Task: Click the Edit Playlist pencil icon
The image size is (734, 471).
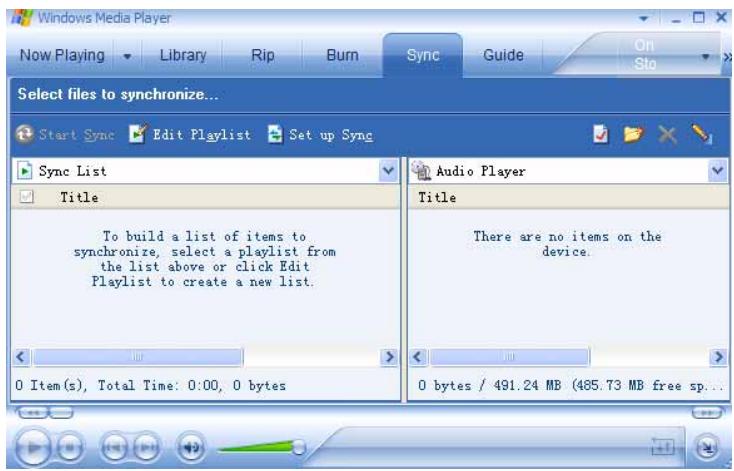Action: [x=138, y=134]
